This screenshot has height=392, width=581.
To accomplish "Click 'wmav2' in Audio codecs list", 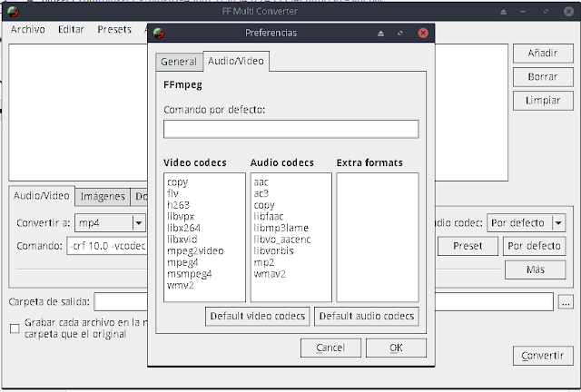I will tap(270, 274).
